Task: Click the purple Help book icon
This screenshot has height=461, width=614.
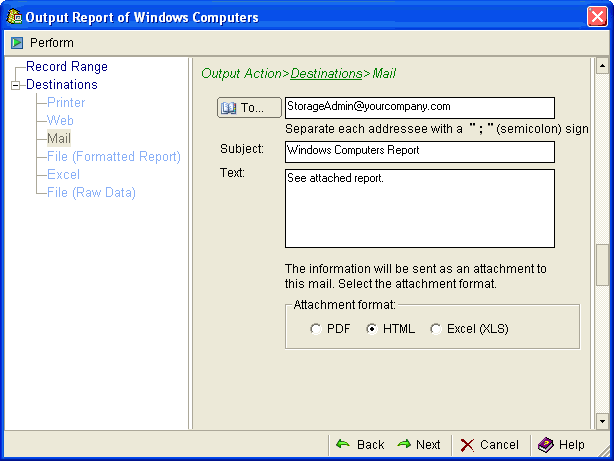Action: pyautogui.click(x=545, y=445)
